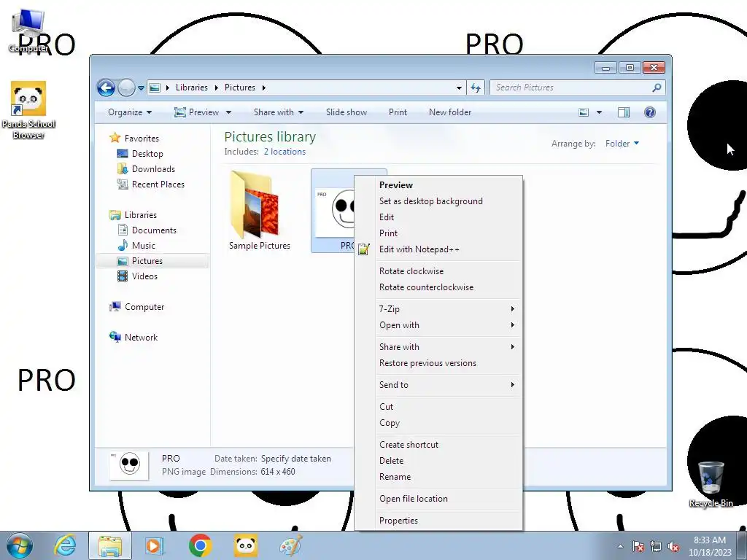Expand the view options dropdown arrow
The height and width of the screenshot is (560, 747).
click(600, 112)
